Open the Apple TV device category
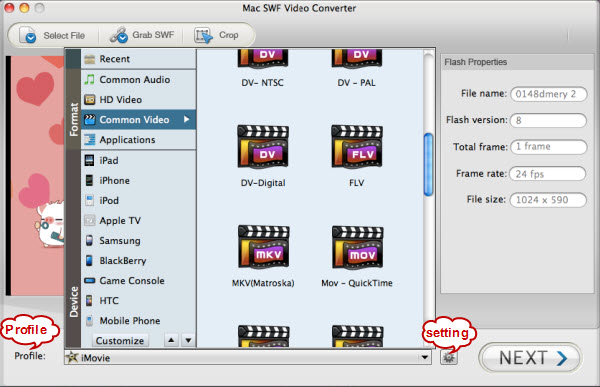This screenshot has width=600, height=387. [x=139, y=220]
